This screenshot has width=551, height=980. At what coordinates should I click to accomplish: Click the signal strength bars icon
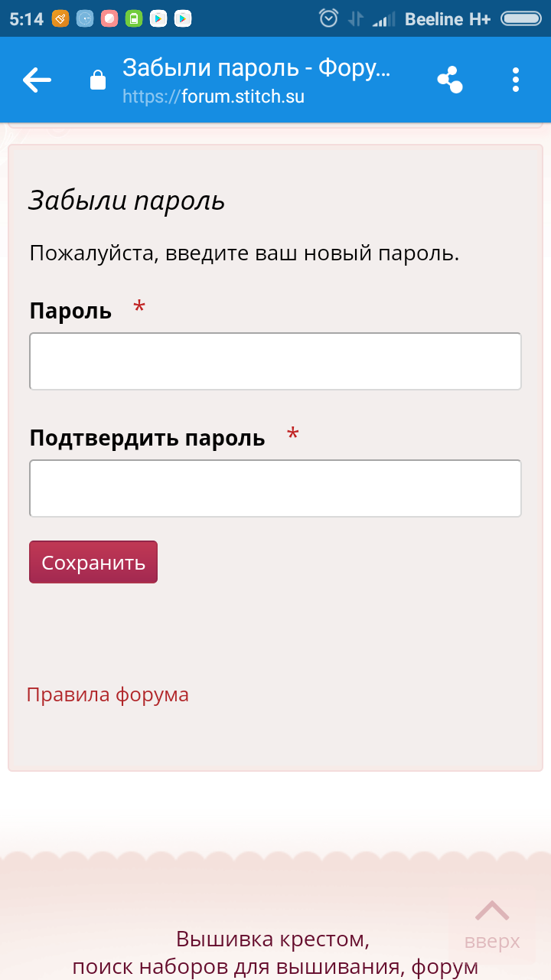click(384, 18)
